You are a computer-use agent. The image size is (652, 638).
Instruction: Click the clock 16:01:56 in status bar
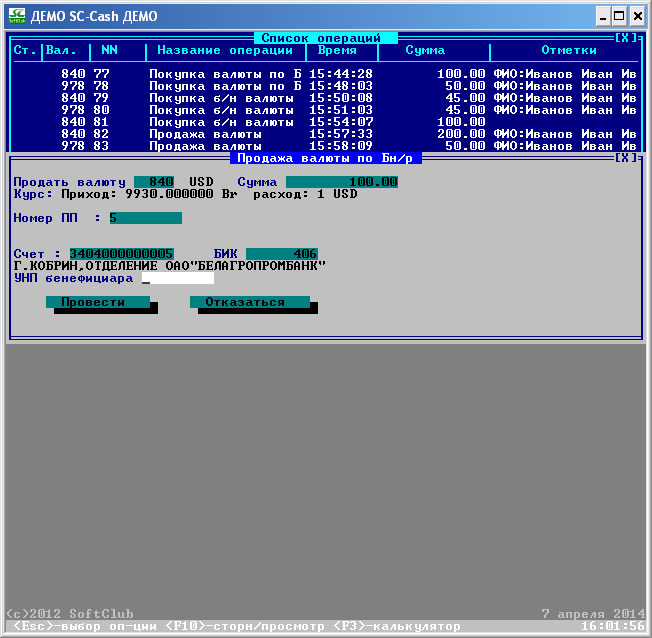[613, 626]
